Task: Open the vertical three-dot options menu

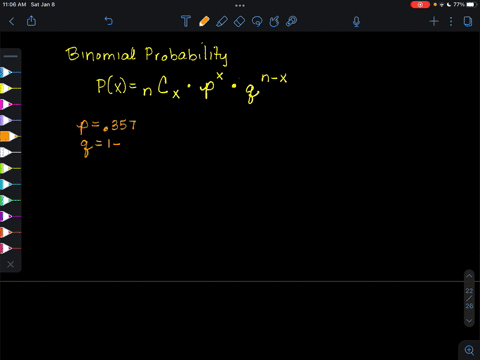Action: click(x=451, y=22)
